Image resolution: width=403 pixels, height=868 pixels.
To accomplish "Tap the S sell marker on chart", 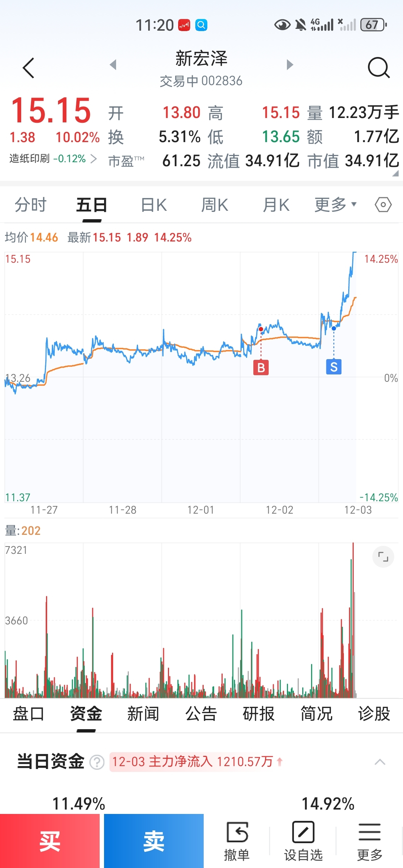I will click(x=334, y=367).
